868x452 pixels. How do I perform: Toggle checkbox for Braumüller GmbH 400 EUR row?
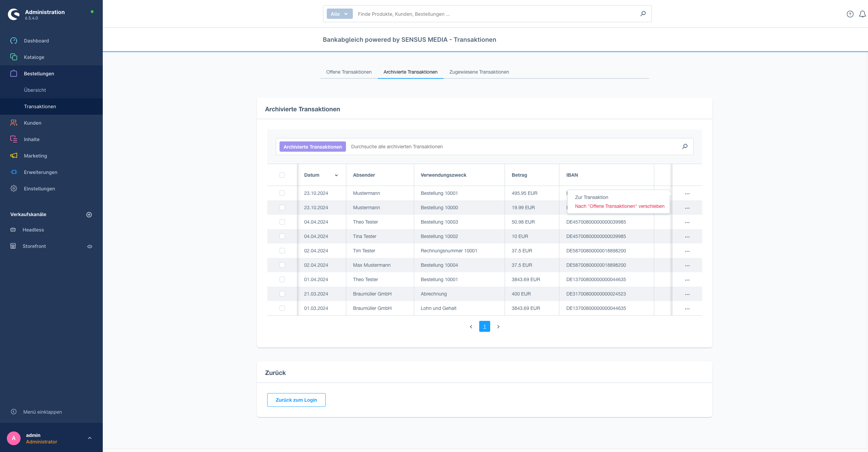pyautogui.click(x=283, y=294)
